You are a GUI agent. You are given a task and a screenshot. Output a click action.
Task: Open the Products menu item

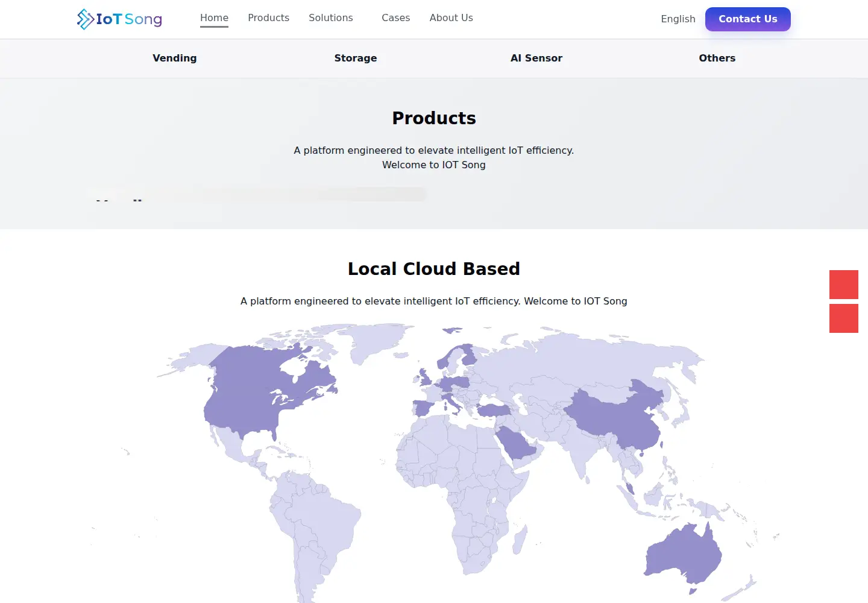[268, 18]
